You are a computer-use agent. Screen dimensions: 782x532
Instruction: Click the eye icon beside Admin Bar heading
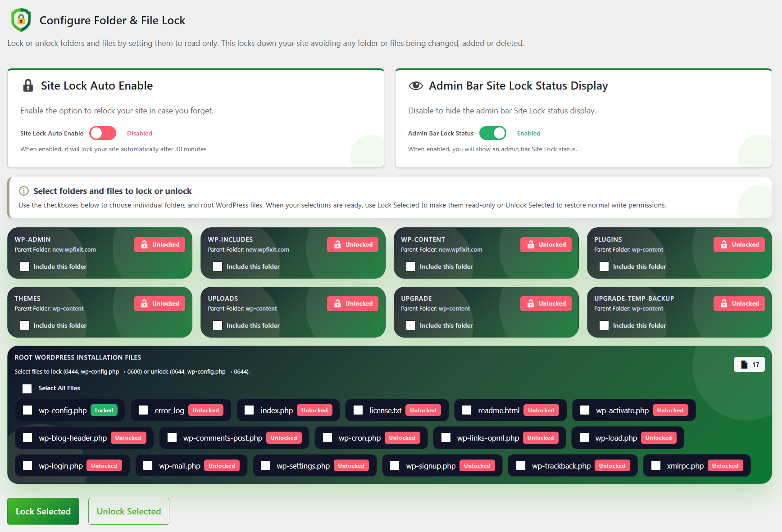point(416,86)
